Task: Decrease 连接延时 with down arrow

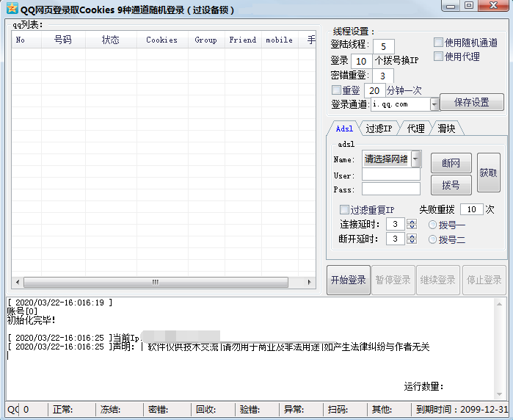Action: 412,227
